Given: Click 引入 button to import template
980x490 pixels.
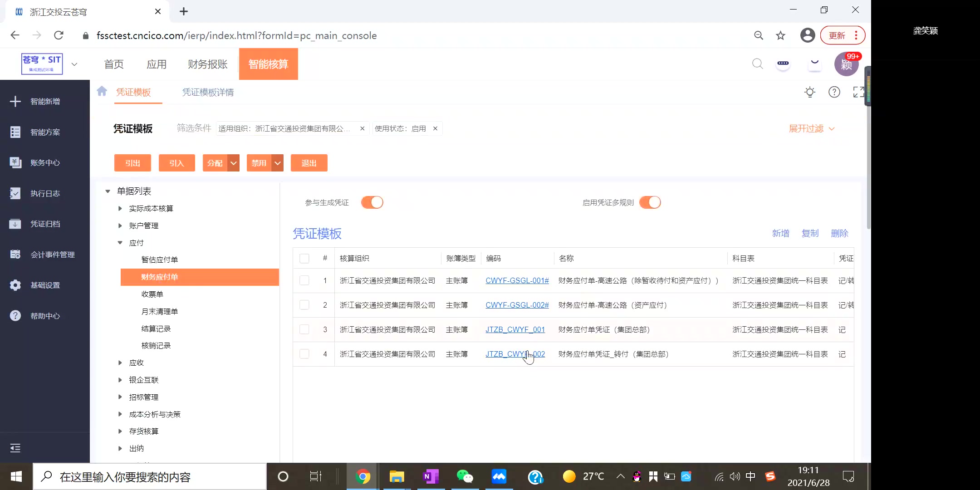Looking at the screenshot, I should (176, 163).
